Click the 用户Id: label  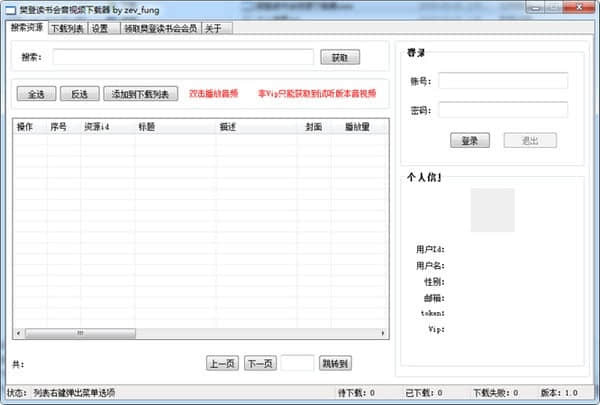[x=430, y=249]
